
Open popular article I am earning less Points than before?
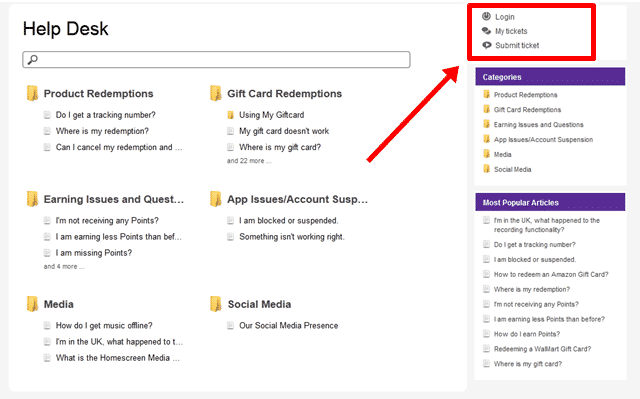point(549,319)
